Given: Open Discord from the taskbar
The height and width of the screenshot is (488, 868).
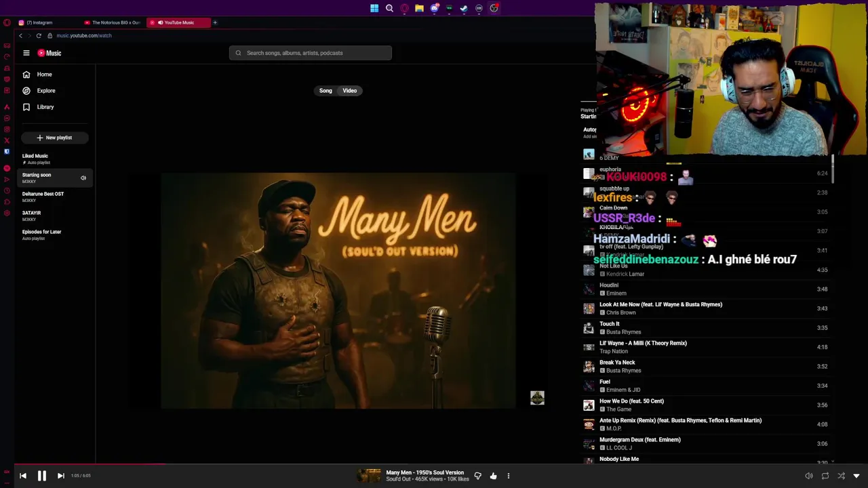Looking at the screenshot, I should tap(434, 8).
